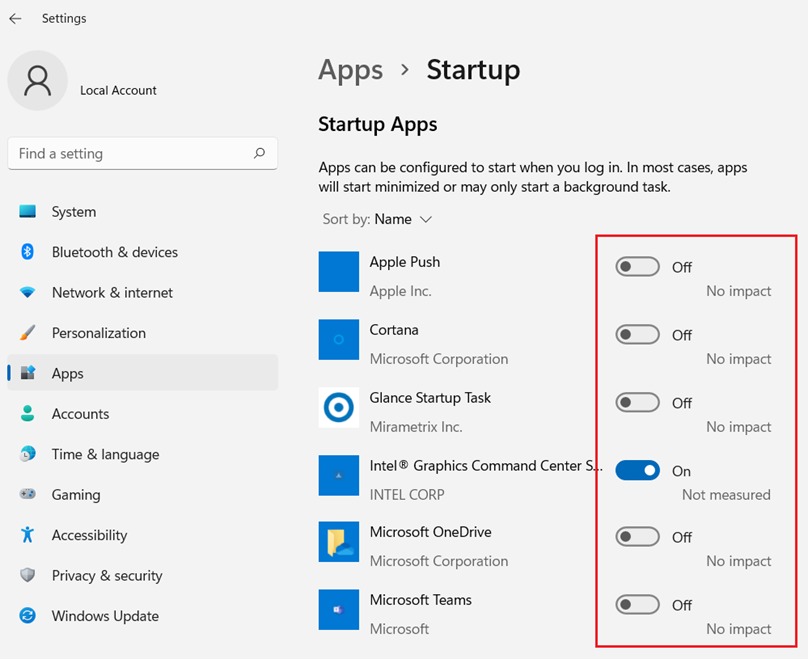The image size is (808, 659).
Task: Go to Privacy & security settings
Action: tap(107, 576)
